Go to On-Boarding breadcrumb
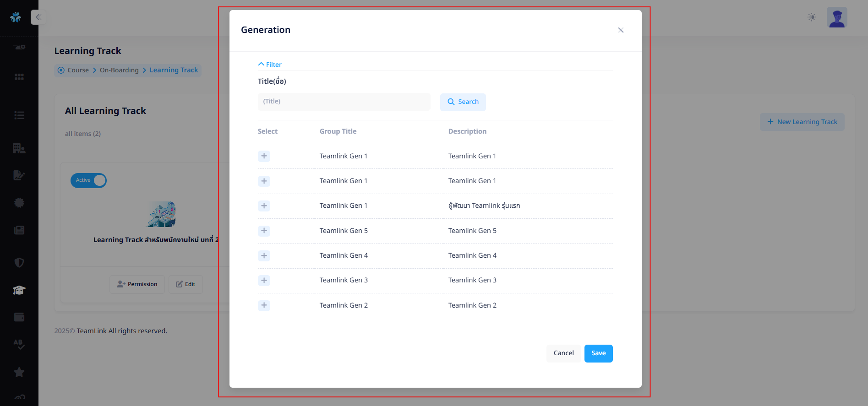Screen dimensions: 868x406 pos(119,70)
